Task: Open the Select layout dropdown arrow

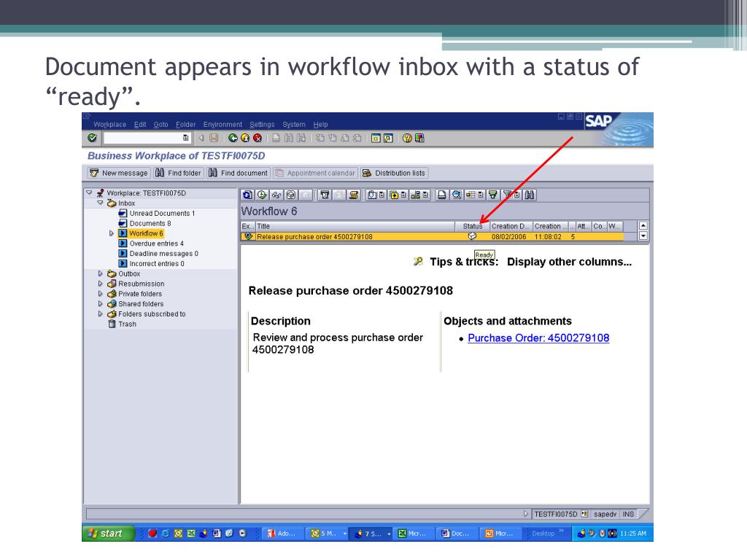Action: (481, 195)
